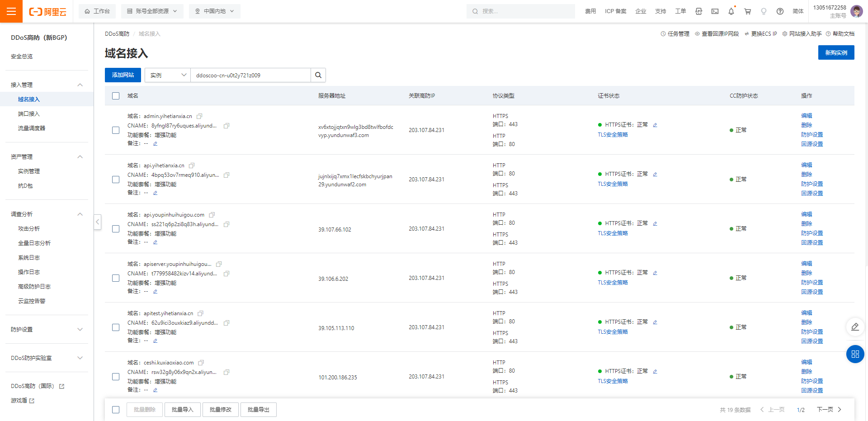Screen dimensions: 868x421
Task: Click the blue floating grid apps button
Action: (855, 354)
